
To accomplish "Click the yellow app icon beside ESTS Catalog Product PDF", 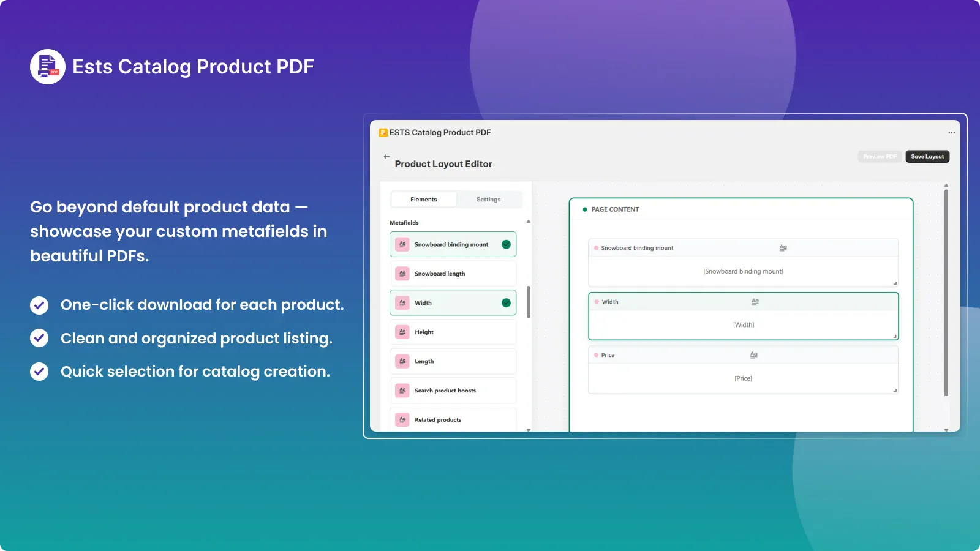I will click(x=383, y=132).
